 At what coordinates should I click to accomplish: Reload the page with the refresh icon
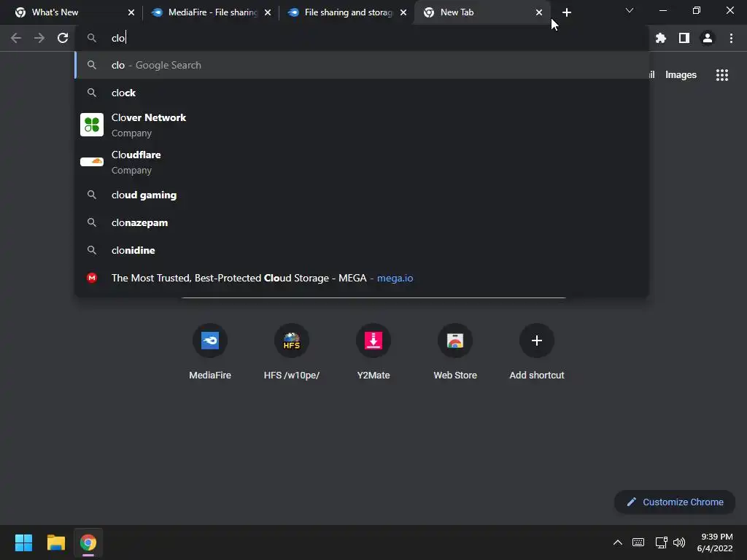point(63,38)
